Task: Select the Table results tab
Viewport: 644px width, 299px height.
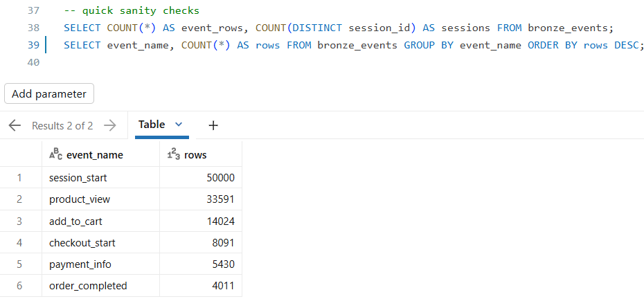Action: [152, 125]
